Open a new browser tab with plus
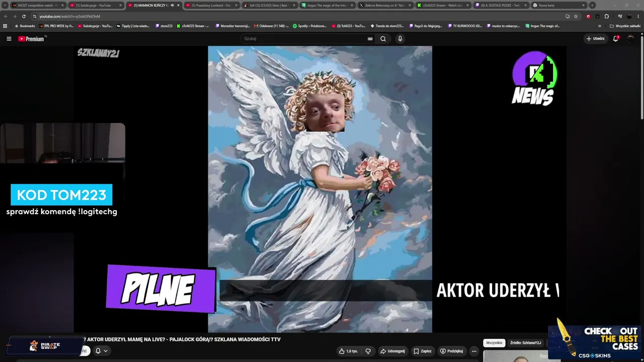The width and height of the screenshot is (644, 362). click(592, 5)
